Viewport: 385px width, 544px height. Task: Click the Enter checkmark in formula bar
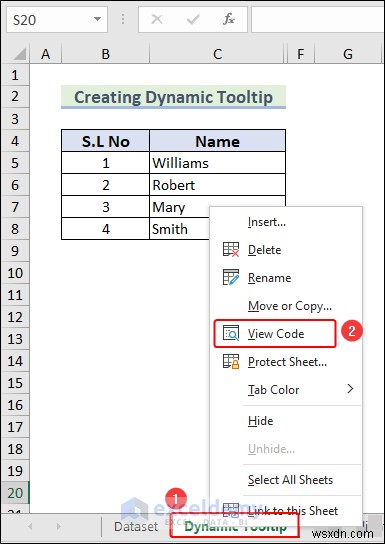pyautogui.click(x=192, y=19)
